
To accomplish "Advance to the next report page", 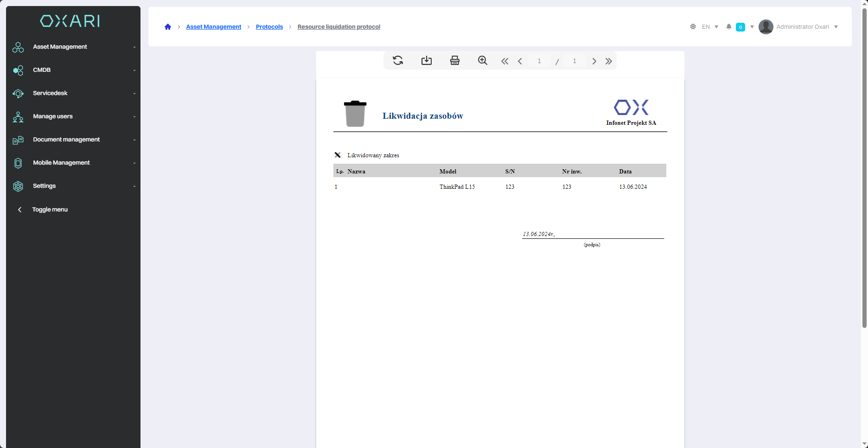I will [x=594, y=61].
